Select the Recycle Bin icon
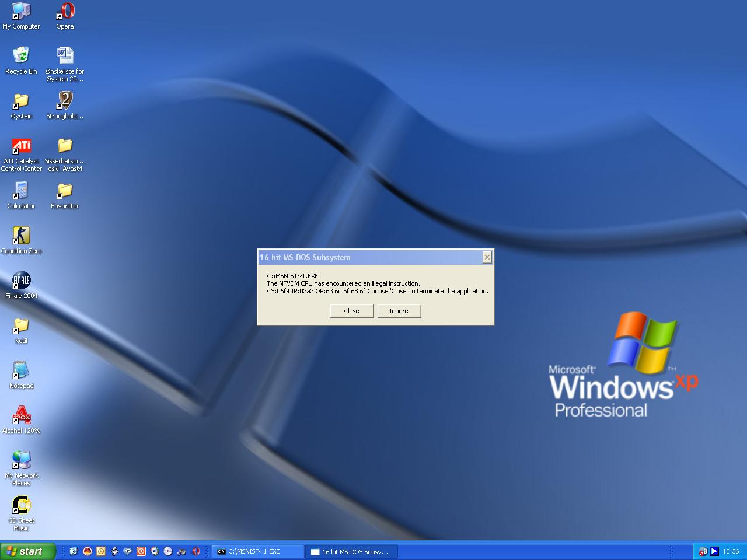Image resolution: width=747 pixels, height=560 pixels. [21, 61]
